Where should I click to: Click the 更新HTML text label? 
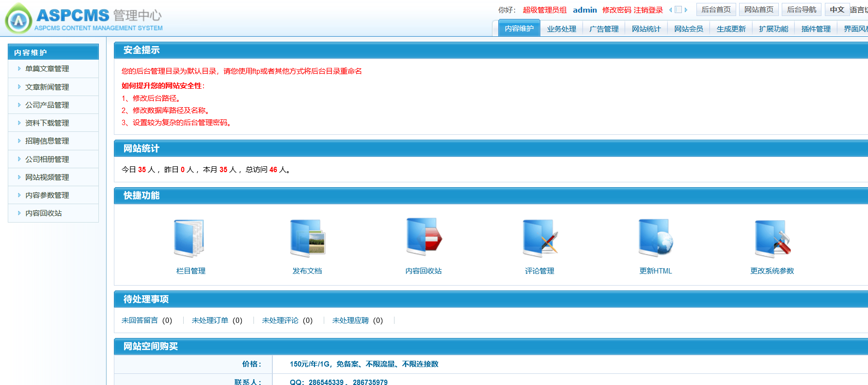tap(656, 271)
